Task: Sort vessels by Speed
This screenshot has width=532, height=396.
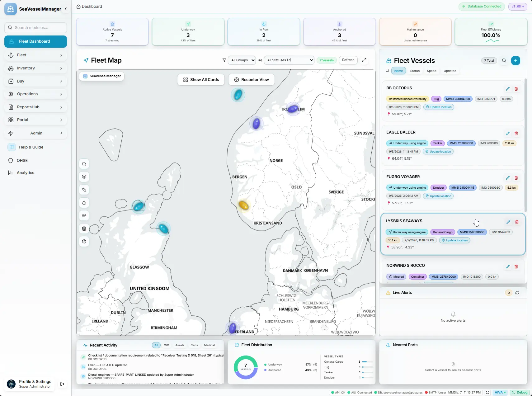Action: pos(431,71)
